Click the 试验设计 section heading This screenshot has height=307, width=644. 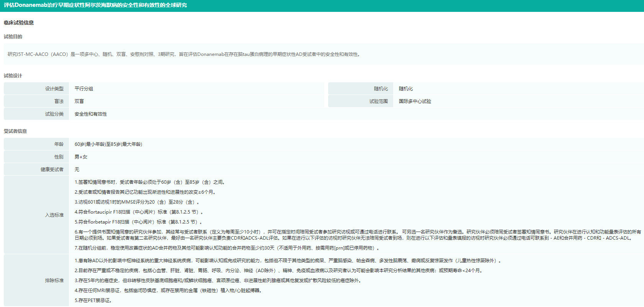pyautogui.click(x=13, y=76)
